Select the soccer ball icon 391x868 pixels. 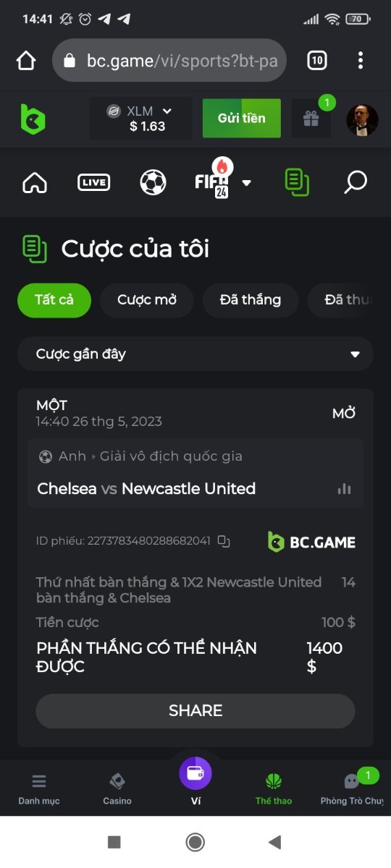tap(153, 182)
